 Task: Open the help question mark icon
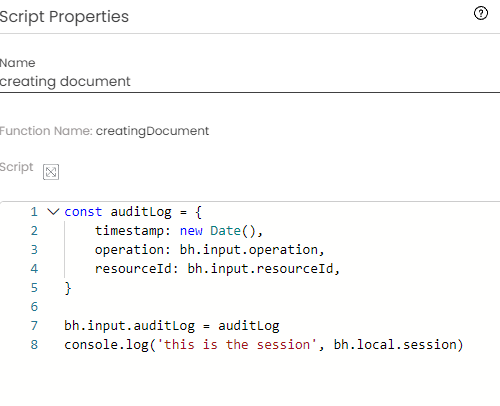click(x=481, y=13)
